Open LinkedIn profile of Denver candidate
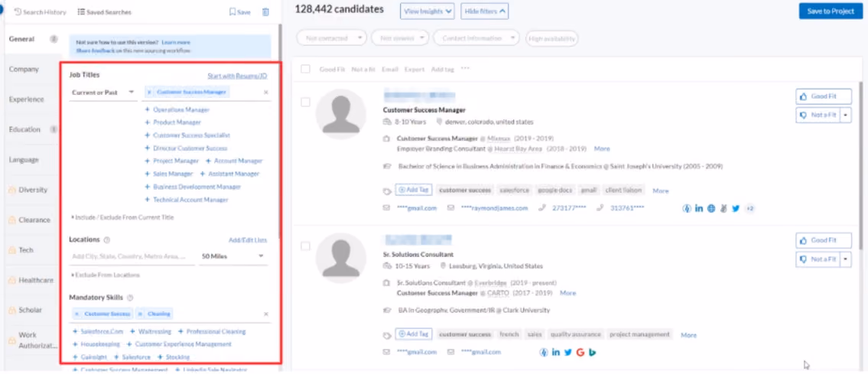868x374 pixels. click(699, 209)
